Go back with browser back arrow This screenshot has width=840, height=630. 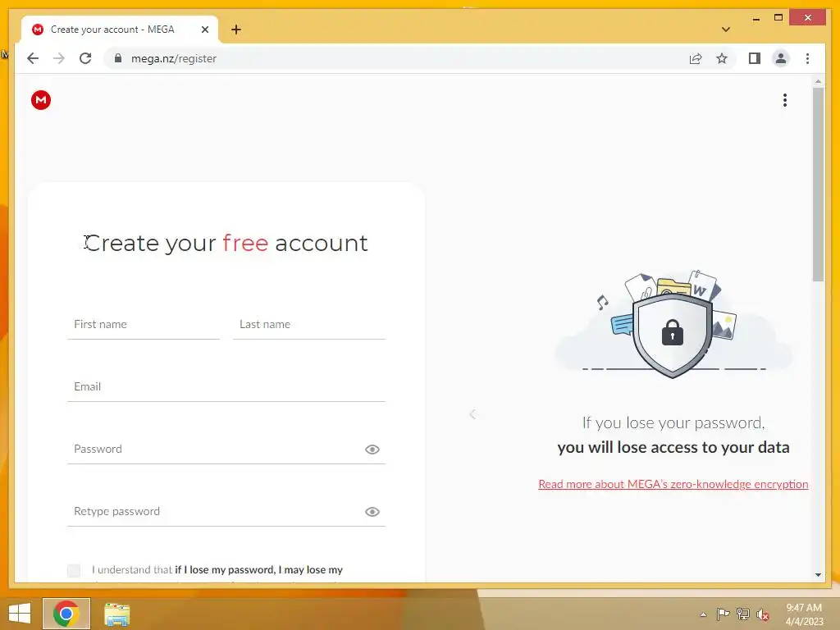[x=33, y=58]
